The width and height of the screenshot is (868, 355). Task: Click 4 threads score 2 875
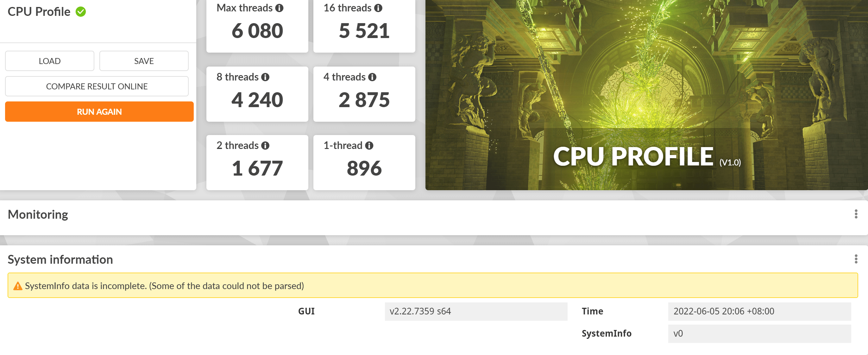pos(364,100)
